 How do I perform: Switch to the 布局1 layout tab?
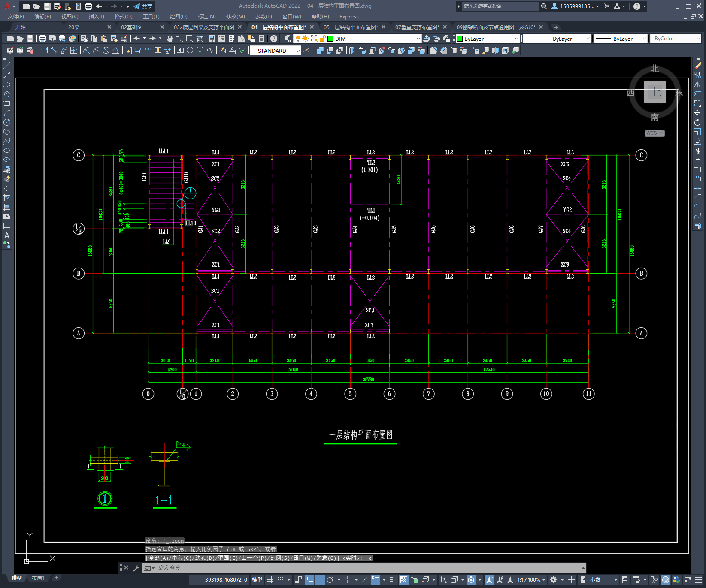(38, 578)
